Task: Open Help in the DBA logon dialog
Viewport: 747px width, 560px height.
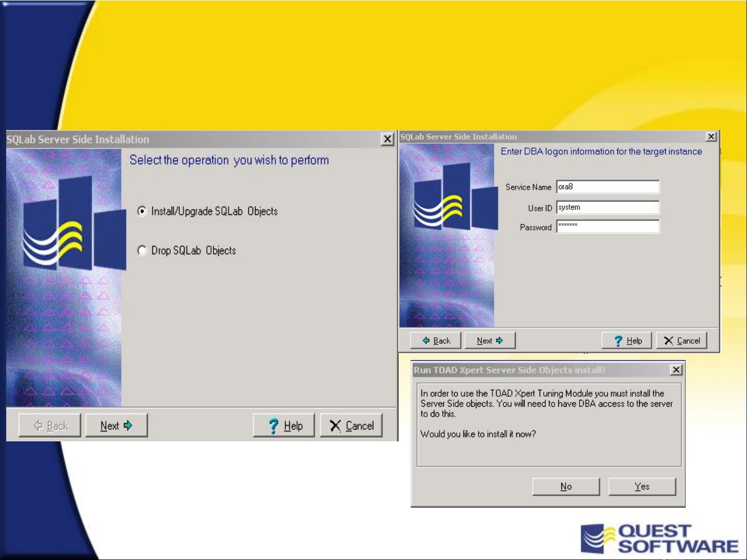Action: click(627, 341)
